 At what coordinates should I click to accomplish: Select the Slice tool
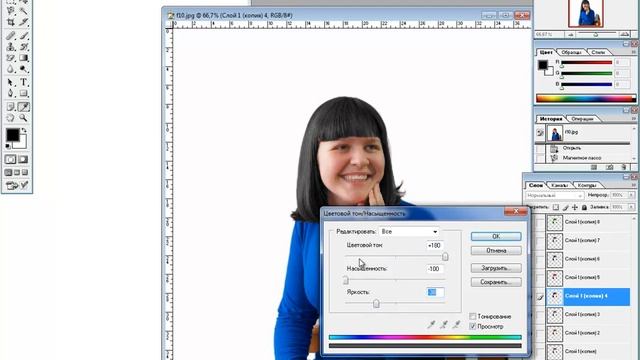pyautogui.click(x=24, y=22)
